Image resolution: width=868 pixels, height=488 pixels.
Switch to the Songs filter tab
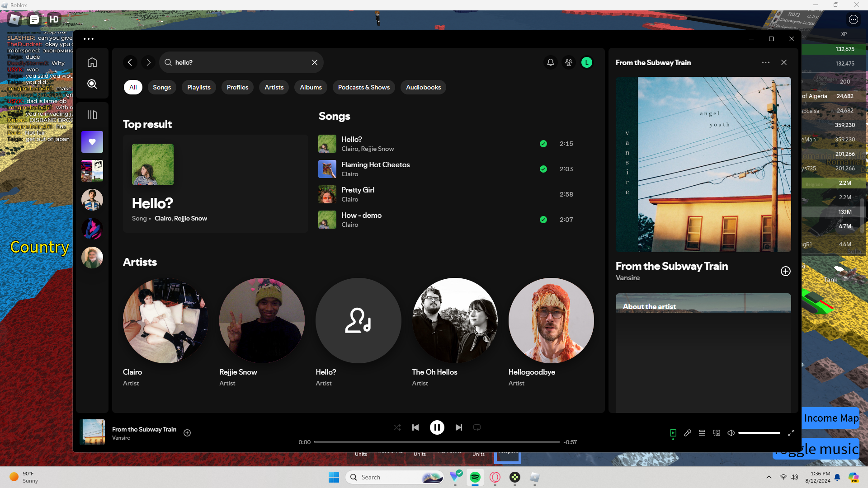[x=162, y=87]
